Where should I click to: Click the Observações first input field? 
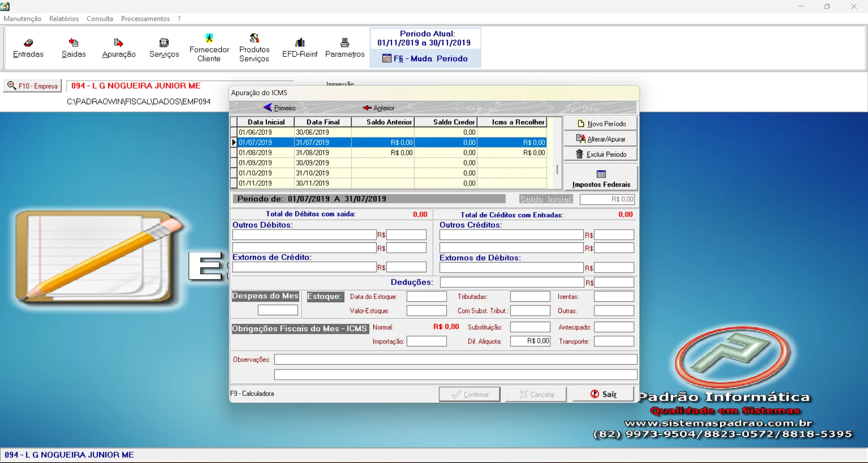[x=455, y=359]
